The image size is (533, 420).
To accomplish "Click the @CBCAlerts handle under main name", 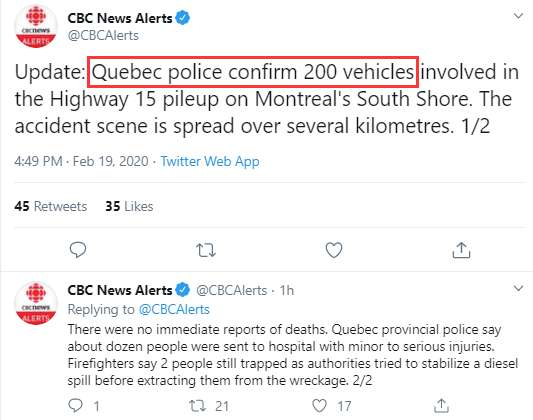I will [103, 35].
